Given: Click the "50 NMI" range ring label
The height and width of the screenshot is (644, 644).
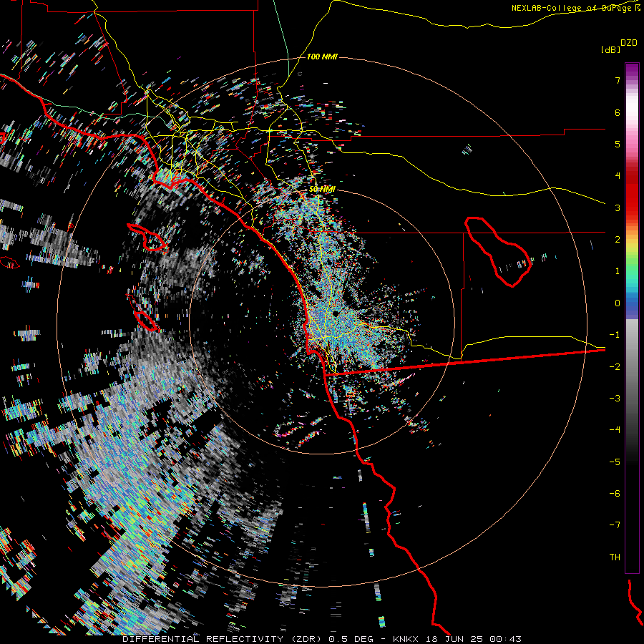Looking at the screenshot, I should click(x=322, y=189).
